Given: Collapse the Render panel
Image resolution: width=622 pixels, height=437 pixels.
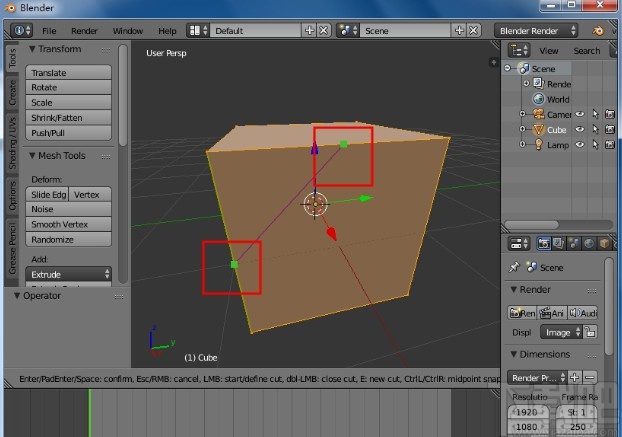Looking at the screenshot, I should [513, 290].
